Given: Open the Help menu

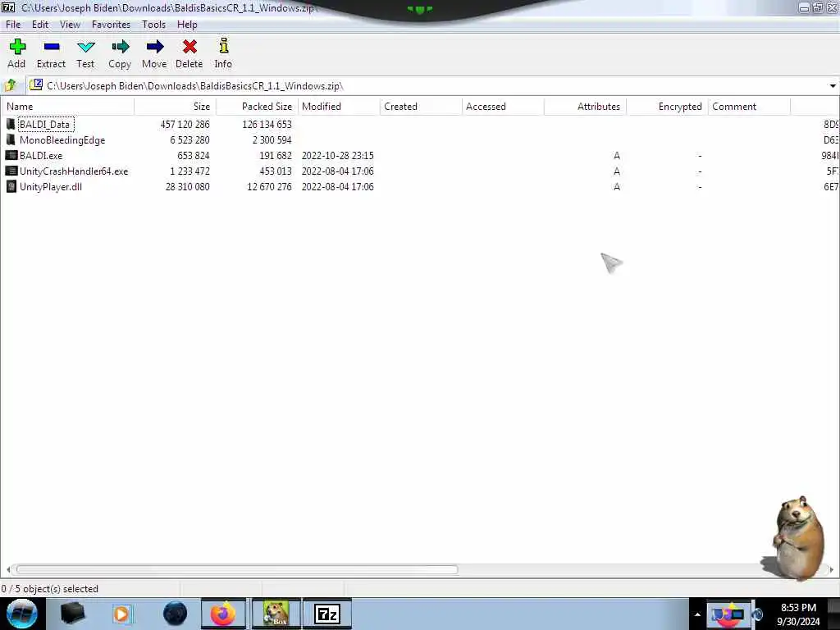Looking at the screenshot, I should [187, 25].
